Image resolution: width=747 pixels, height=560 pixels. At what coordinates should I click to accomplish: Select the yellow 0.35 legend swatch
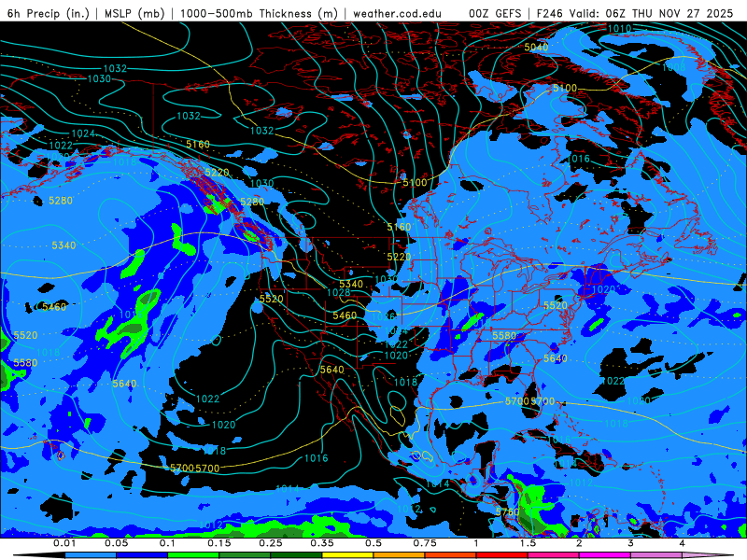[347, 555]
